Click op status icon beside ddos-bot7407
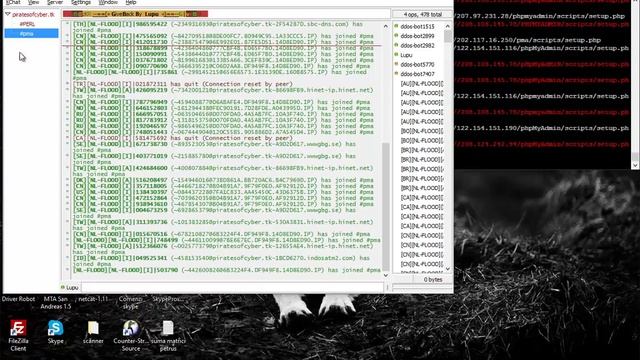The image size is (640, 360). point(396,73)
